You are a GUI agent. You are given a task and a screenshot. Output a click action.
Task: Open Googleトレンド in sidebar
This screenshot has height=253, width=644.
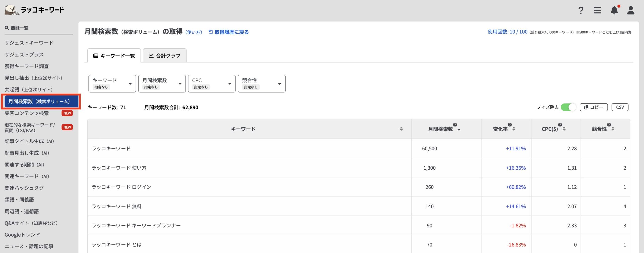click(22, 235)
